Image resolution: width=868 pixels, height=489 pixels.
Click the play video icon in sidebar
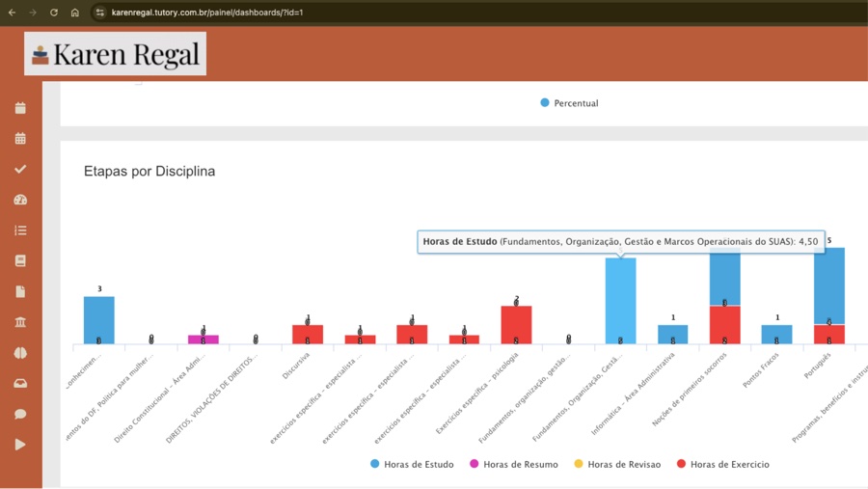[x=20, y=445]
